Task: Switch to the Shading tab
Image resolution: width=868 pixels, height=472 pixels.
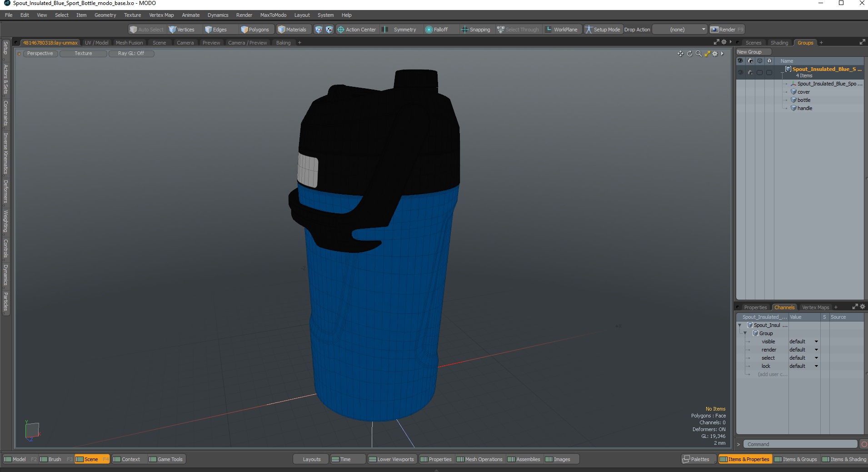Action: point(779,43)
